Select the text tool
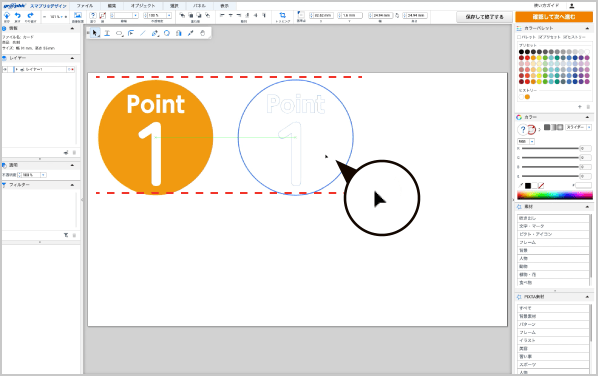Image resolution: width=598 pixels, height=376 pixels. (107, 33)
